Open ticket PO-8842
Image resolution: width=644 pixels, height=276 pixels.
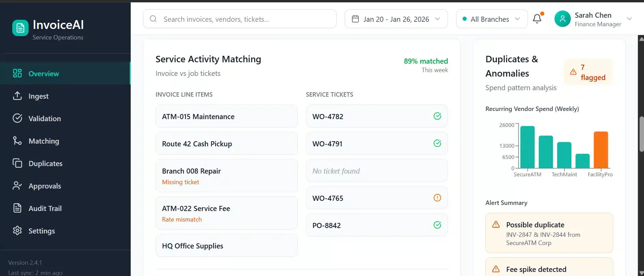(x=377, y=225)
